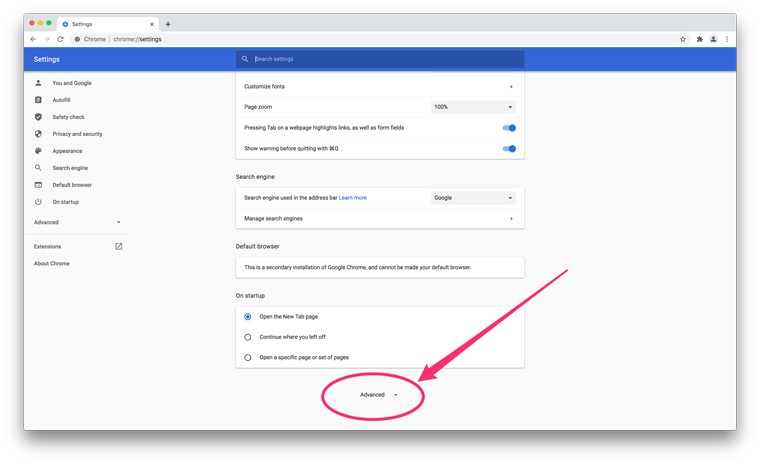
Task: Open the Page zoom 100% dropdown
Action: (473, 107)
